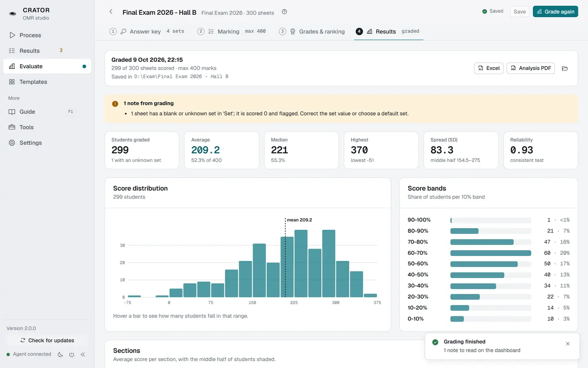This screenshot has width=588, height=368.
Task: Click the Students graded value 299
Action: pos(120,150)
